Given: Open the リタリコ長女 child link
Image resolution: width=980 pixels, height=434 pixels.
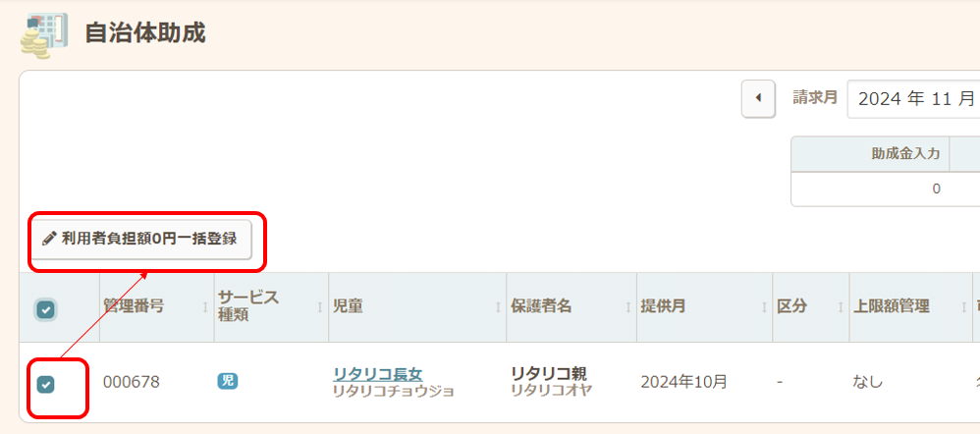Looking at the screenshot, I should click(x=378, y=373).
